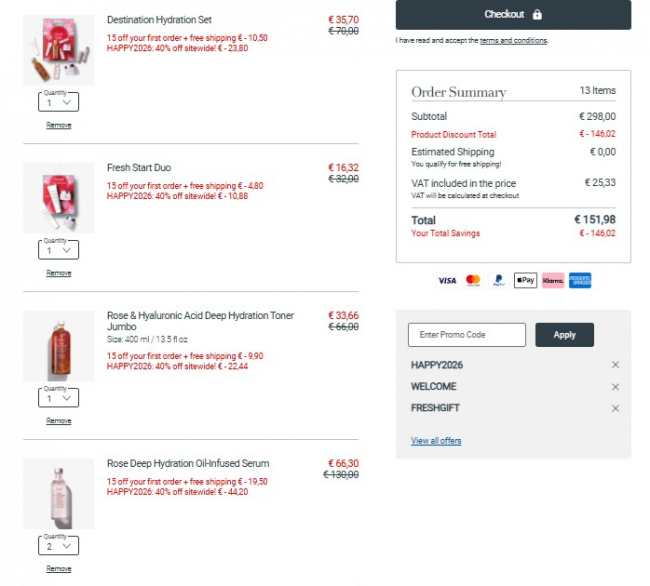Remove the WELCOME promo code
650x586 pixels.
(615, 387)
